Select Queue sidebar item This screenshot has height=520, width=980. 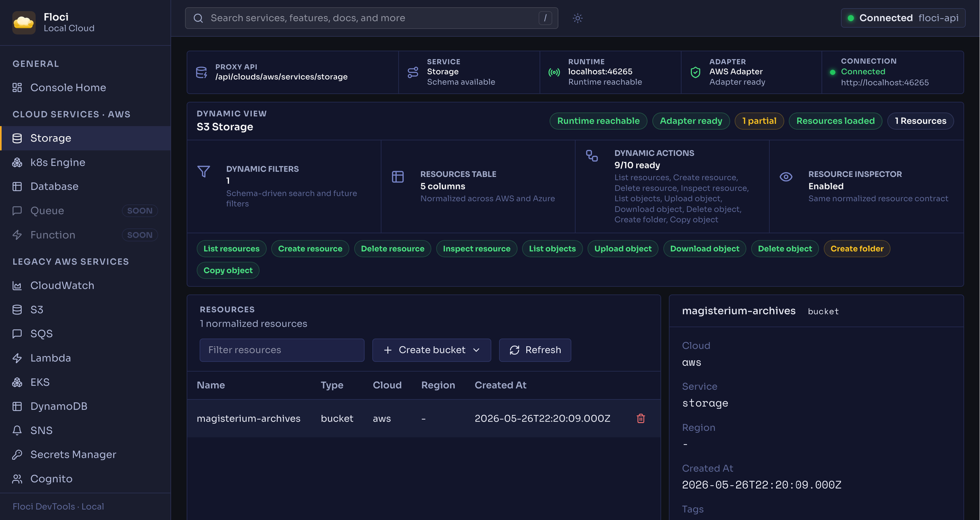(85, 211)
